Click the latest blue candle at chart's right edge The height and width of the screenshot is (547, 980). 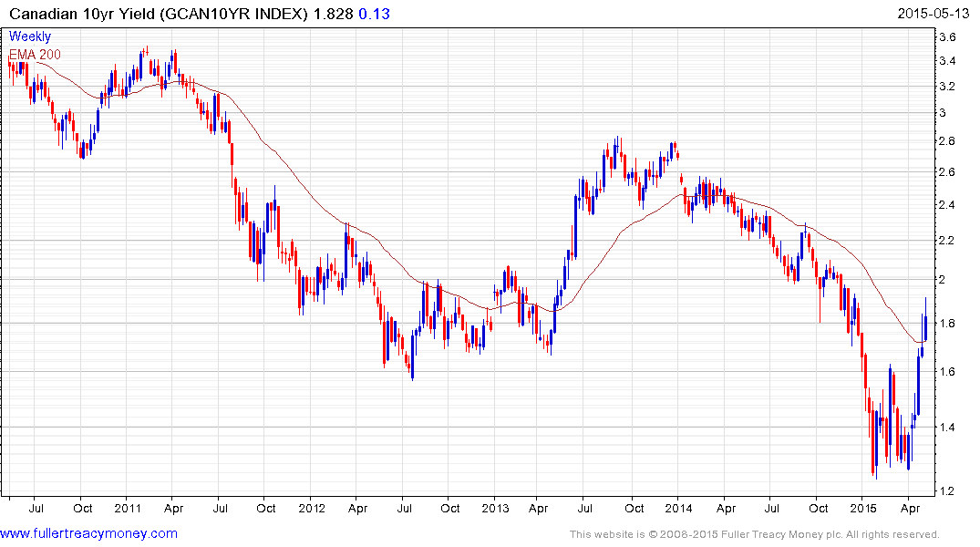[x=925, y=327]
